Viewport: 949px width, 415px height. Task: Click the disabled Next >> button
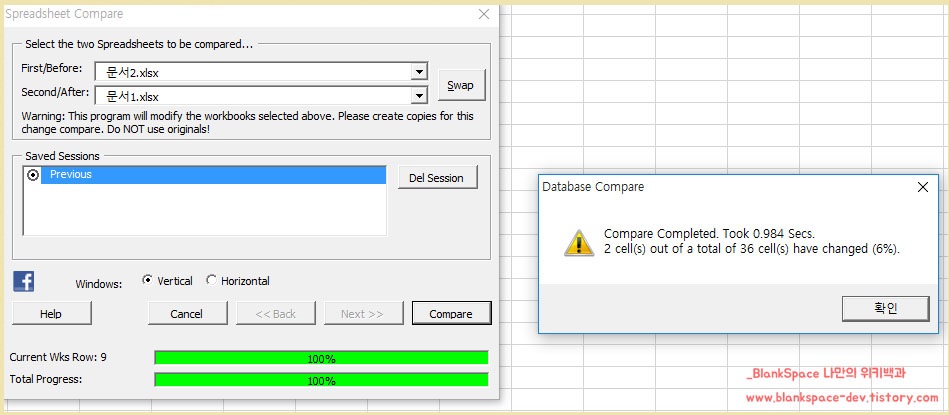pyautogui.click(x=363, y=313)
